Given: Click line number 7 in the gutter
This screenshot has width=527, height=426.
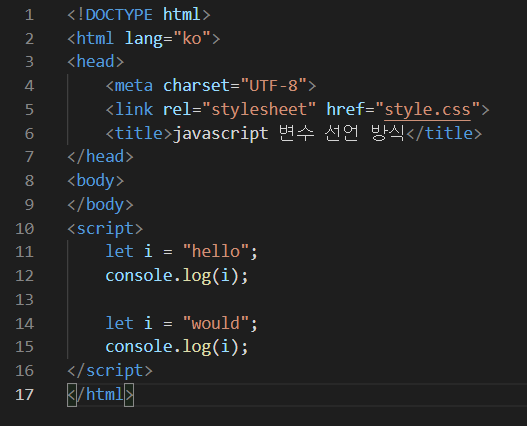Looking at the screenshot, I should pos(29,157).
